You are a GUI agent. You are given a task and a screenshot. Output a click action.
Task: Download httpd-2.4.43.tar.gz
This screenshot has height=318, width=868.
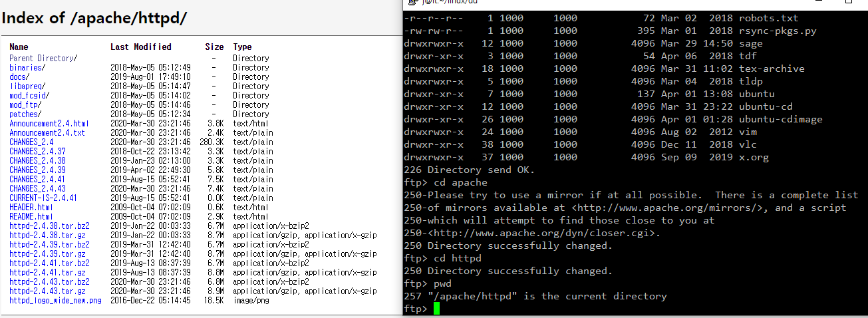47,291
